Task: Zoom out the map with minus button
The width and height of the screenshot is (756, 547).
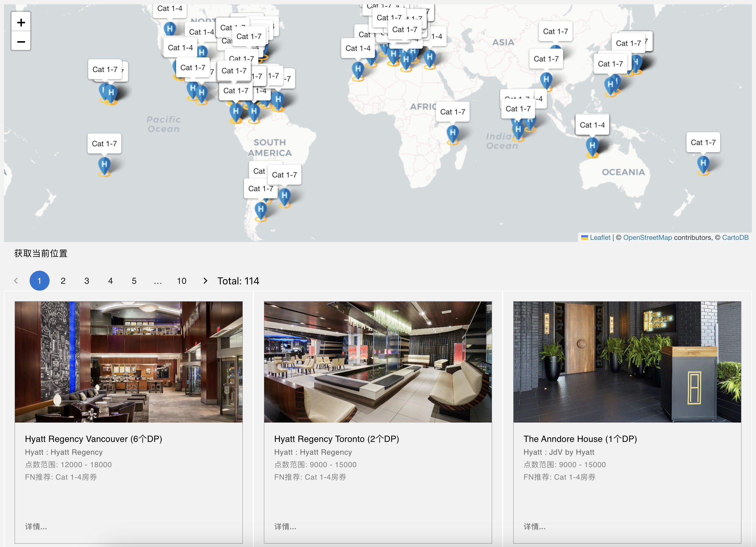Action: (21, 41)
